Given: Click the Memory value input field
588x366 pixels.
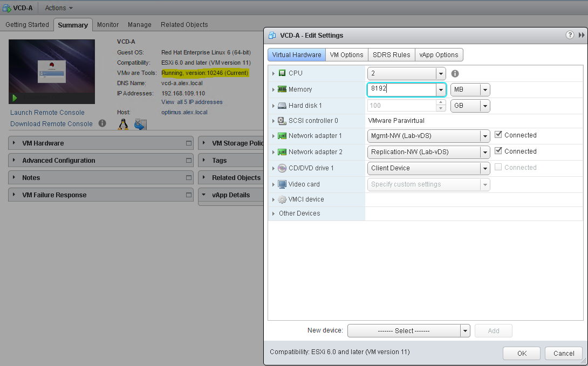Looking at the screenshot, I should point(402,89).
